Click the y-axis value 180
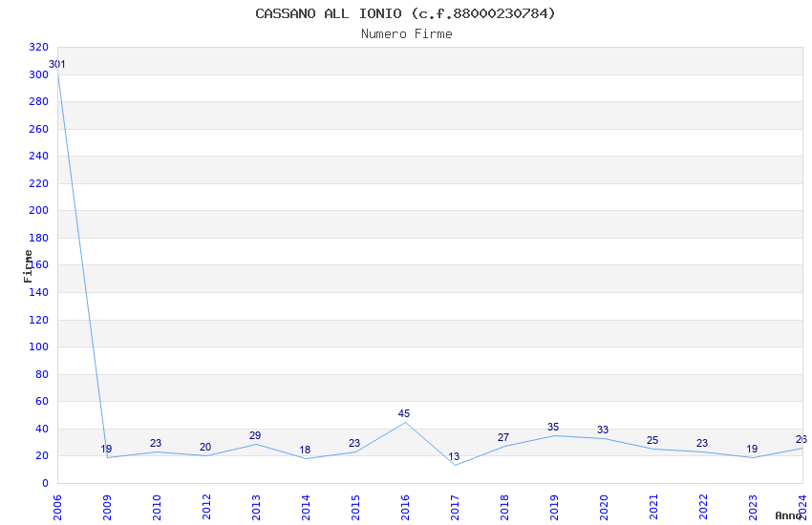The width and height of the screenshot is (812, 525). [x=39, y=238]
